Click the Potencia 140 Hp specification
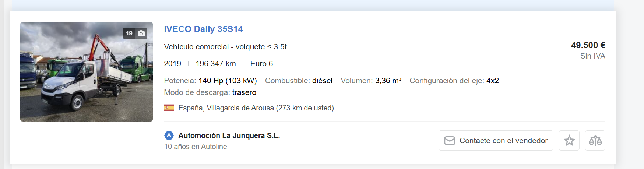The width and height of the screenshot is (644, 169). [210, 81]
